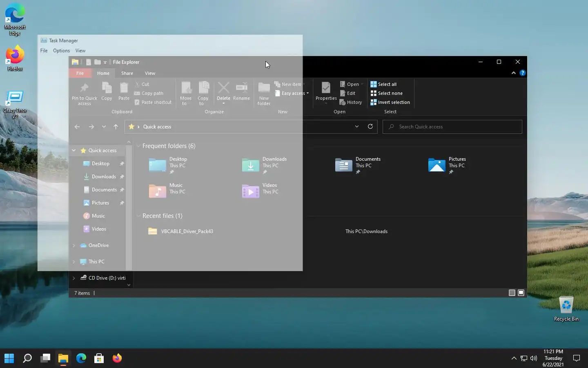Open taskbar Search magnifier
This screenshot has height=368, width=588.
(27, 358)
